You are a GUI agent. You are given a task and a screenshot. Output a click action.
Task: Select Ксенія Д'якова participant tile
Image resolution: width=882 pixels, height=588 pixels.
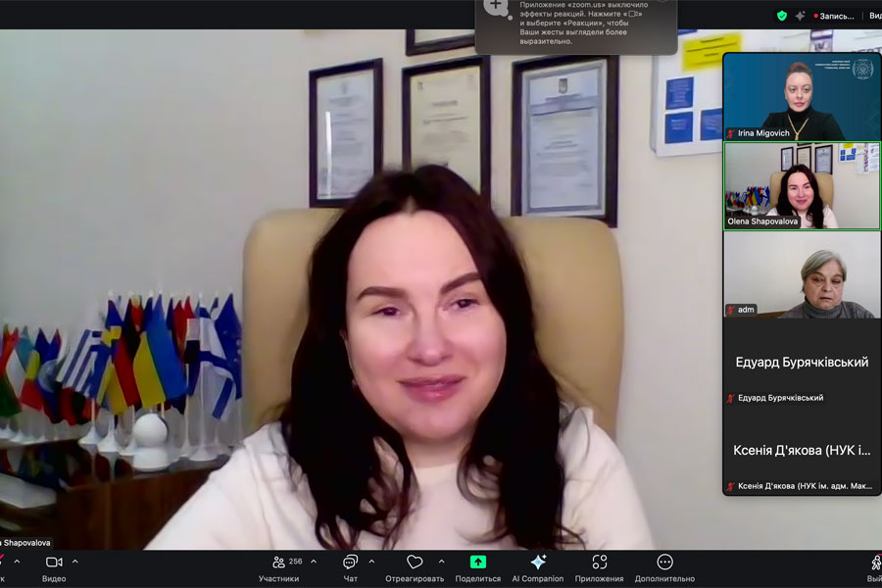click(x=802, y=451)
